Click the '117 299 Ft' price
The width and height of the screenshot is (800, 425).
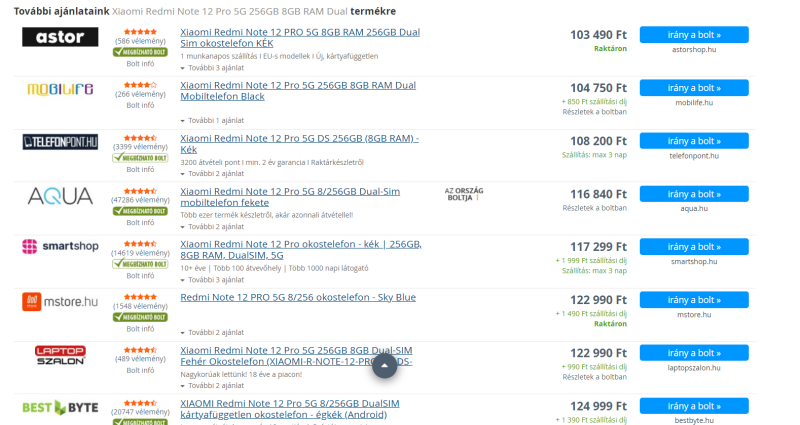pyautogui.click(x=598, y=247)
